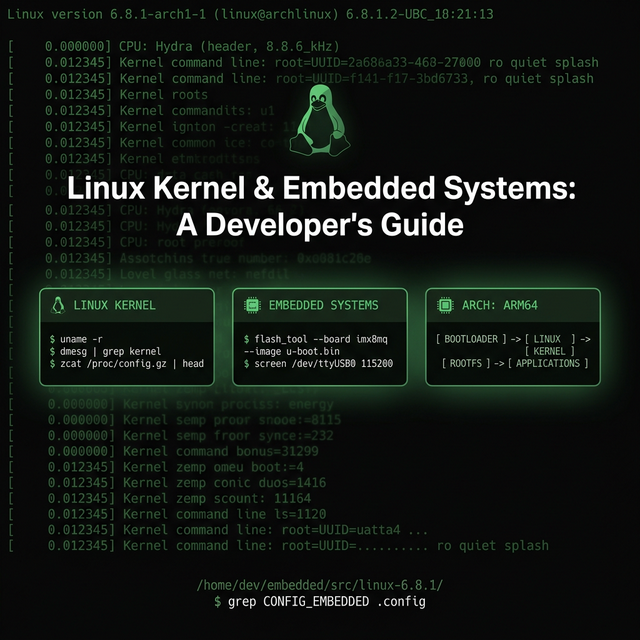This screenshot has height=640, width=640.
Task: Select the ARCH: ARM64 card heading
Action: (x=500, y=305)
